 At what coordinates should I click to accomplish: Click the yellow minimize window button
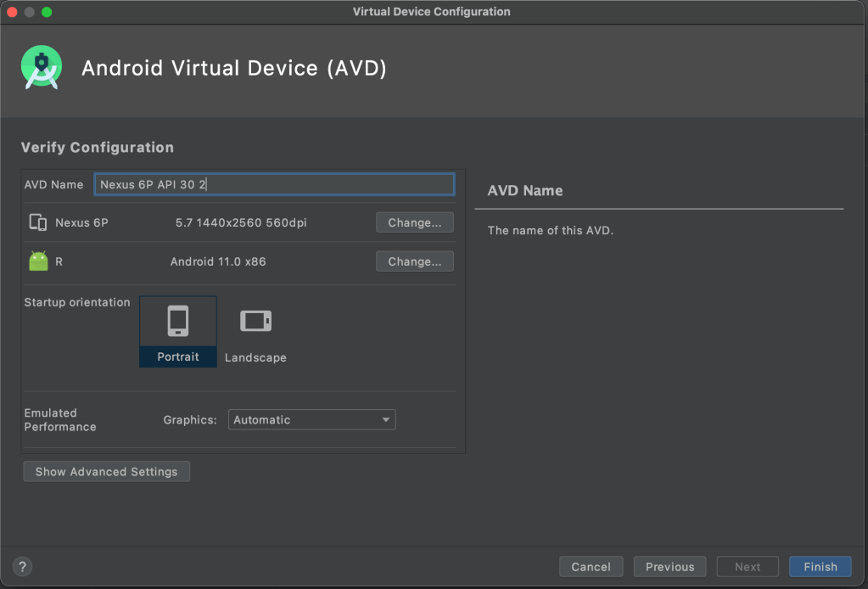point(30,12)
